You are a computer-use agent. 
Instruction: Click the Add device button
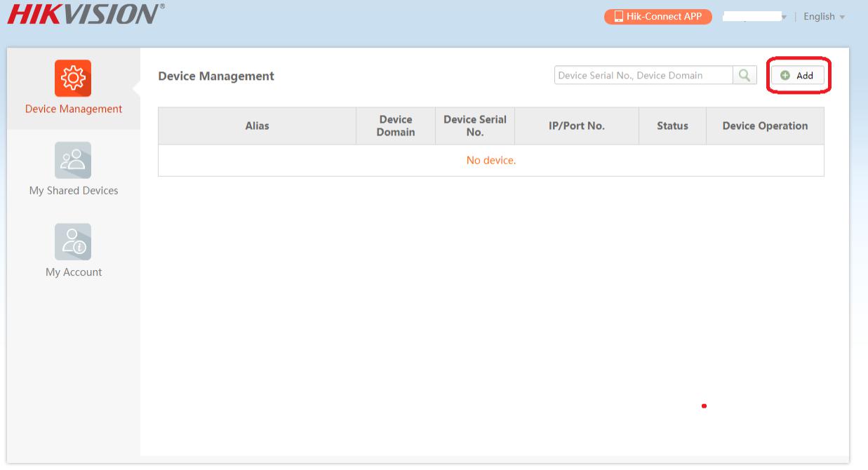point(797,75)
